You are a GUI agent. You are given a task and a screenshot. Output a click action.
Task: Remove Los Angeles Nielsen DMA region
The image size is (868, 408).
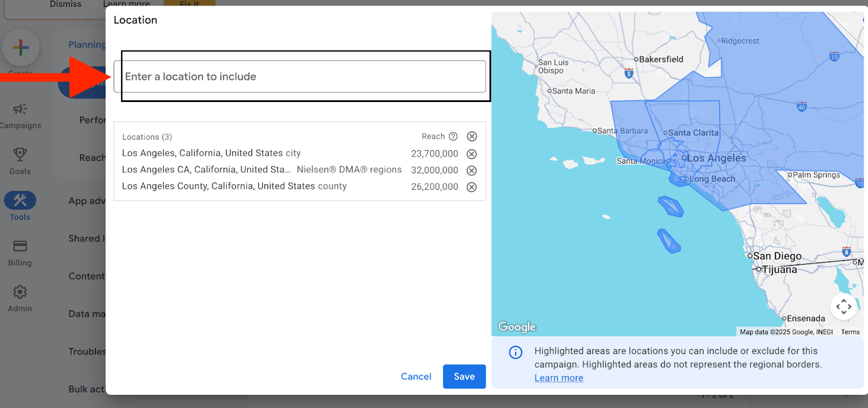pos(471,171)
